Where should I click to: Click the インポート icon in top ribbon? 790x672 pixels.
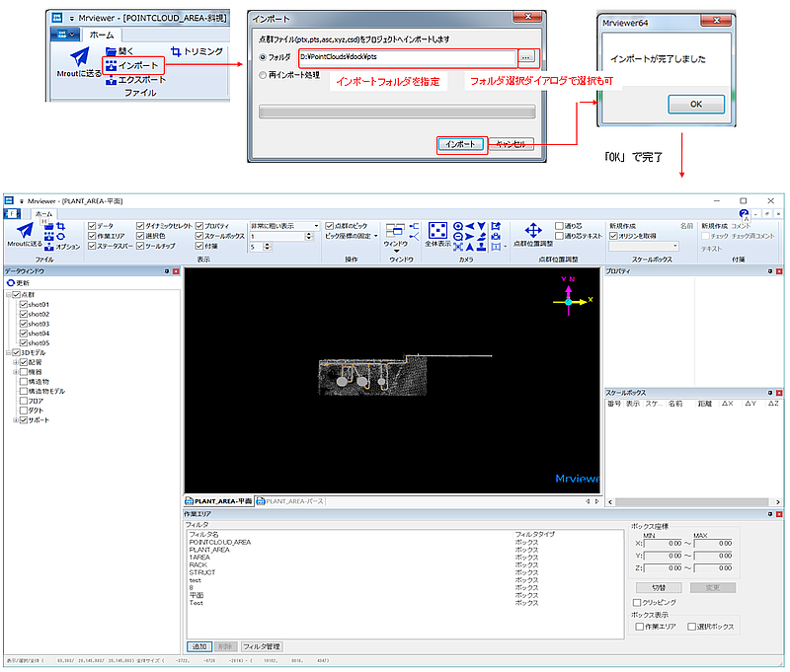(x=112, y=66)
